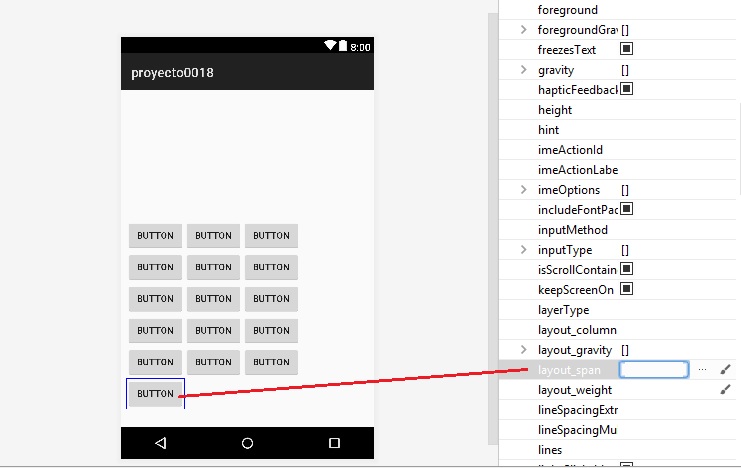The height and width of the screenshot is (468, 741).
Task: Expand the imeOptions property
Action: coord(524,190)
